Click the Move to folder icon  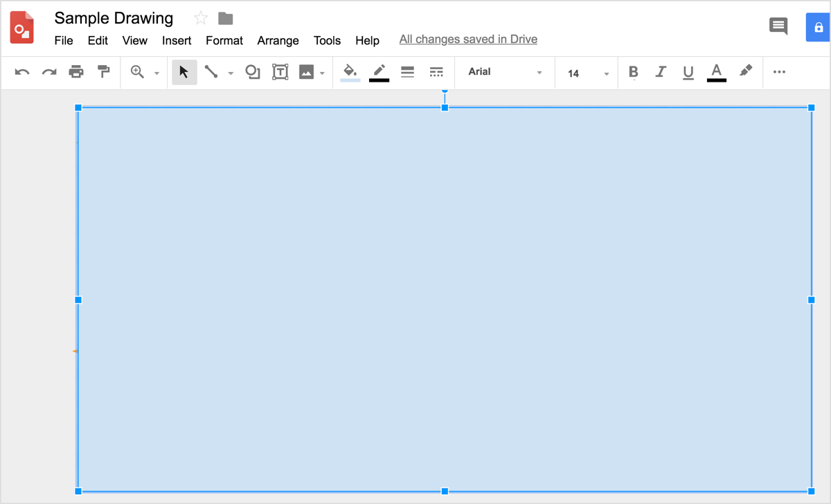(x=225, y=18)
